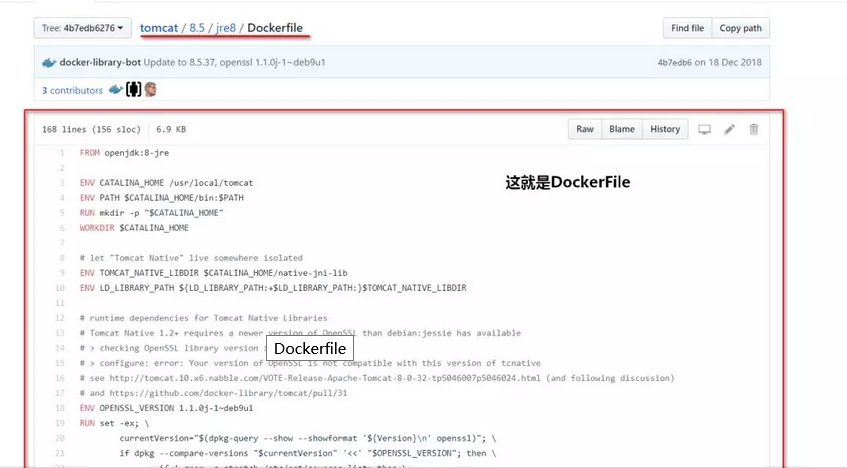Open commit hash 4b7edb6 link

tap(674, 63)
